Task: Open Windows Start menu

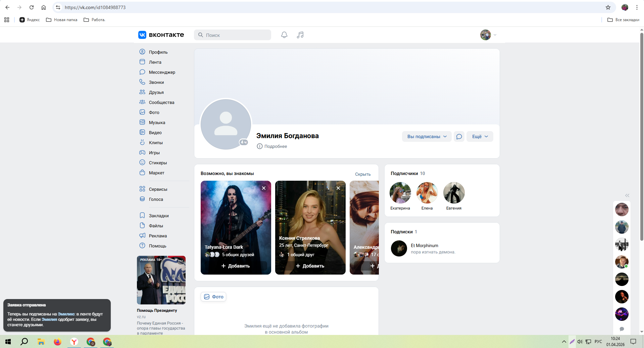Action: coord(8,342)
